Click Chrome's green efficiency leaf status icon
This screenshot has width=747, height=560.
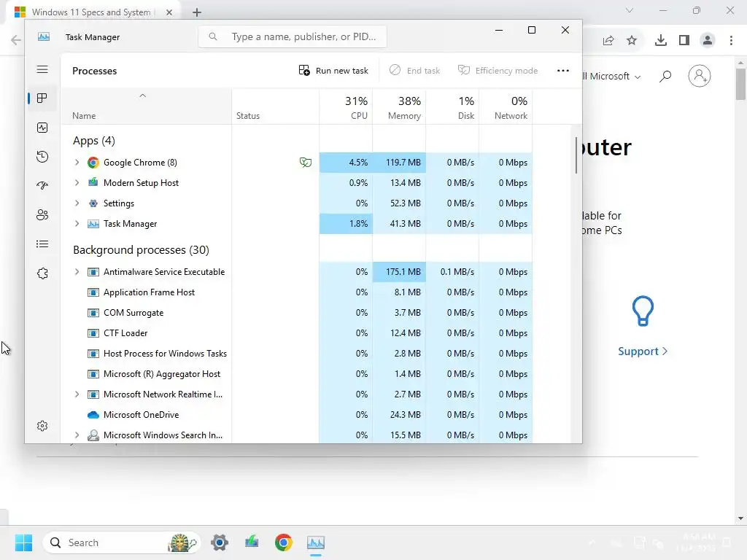(x=306, y=163)
